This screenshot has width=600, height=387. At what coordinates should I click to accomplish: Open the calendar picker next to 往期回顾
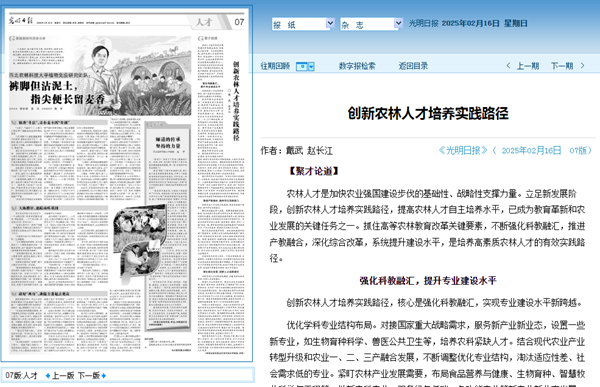click(305, 67)
